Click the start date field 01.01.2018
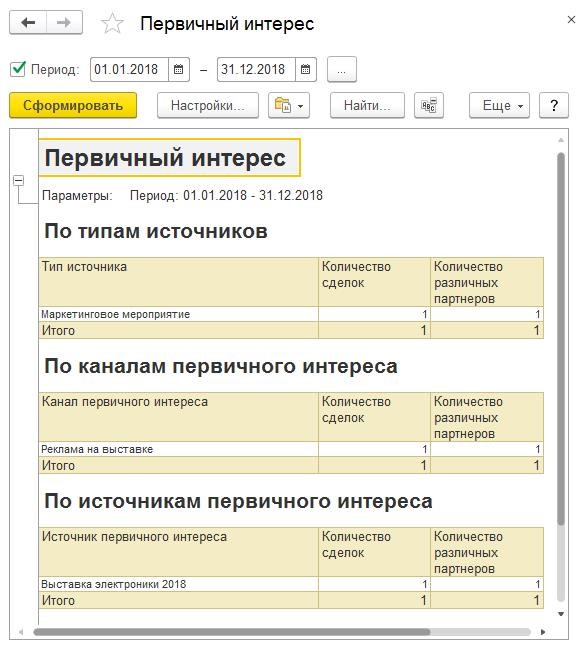This screenshot has height=650, width=586. [x=129, y=69]
